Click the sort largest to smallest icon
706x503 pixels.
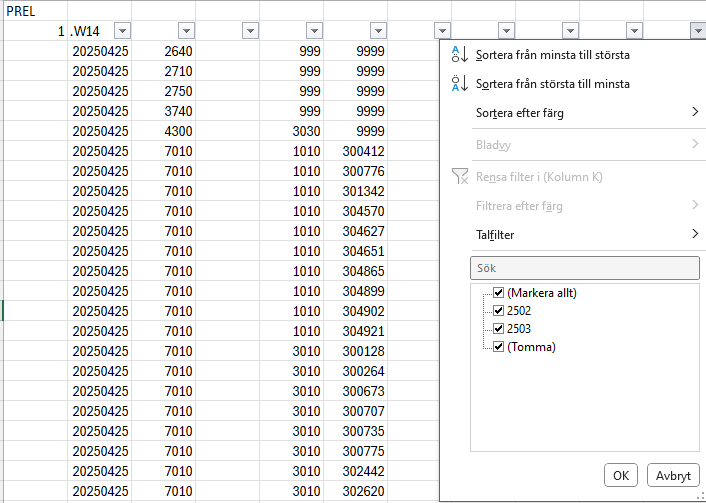[459, 84]
